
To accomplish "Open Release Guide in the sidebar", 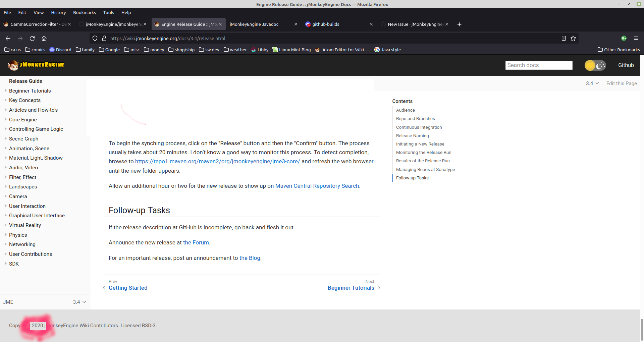I will (x=25, y=81).
